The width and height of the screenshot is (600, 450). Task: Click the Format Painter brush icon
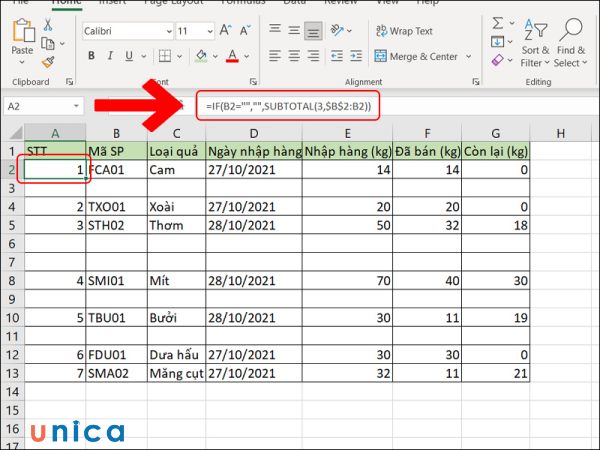(x=48, y=62)
